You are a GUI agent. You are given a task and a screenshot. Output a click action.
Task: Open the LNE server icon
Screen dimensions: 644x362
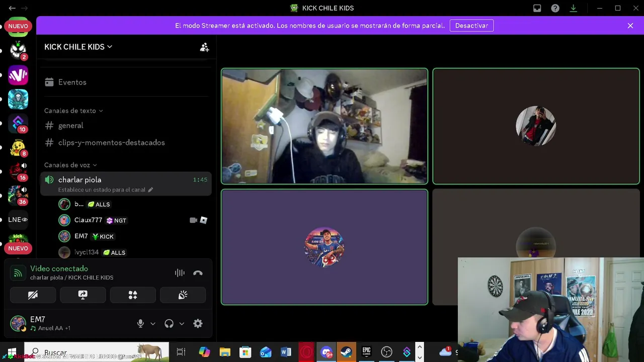tap(18, 220)
